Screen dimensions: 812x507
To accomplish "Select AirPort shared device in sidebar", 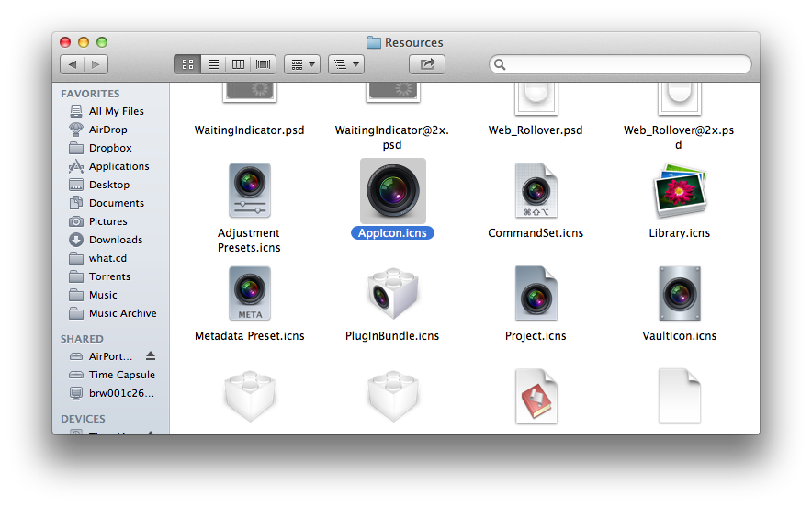I will [110, 356].
